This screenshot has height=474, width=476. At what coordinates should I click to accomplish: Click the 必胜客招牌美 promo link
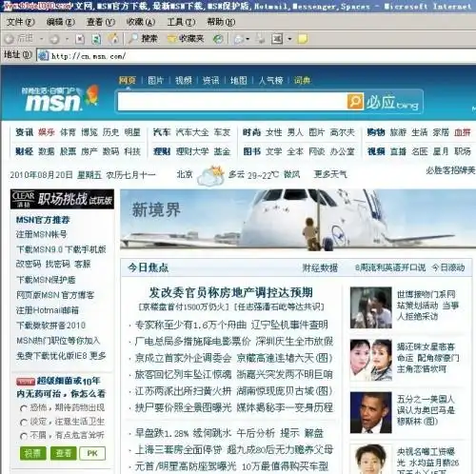[450, 170]
